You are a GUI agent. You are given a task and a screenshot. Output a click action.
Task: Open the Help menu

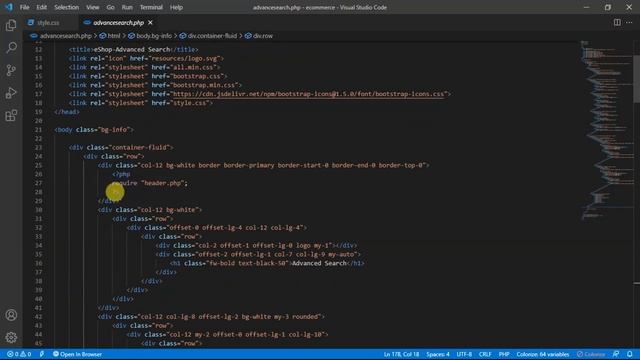(176, 7)
